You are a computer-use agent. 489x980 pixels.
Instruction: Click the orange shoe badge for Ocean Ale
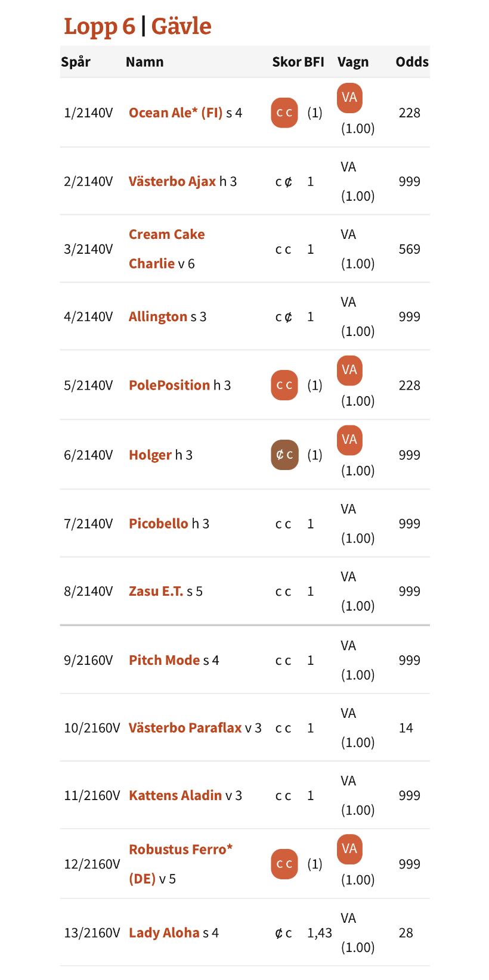tap(284, 113)
